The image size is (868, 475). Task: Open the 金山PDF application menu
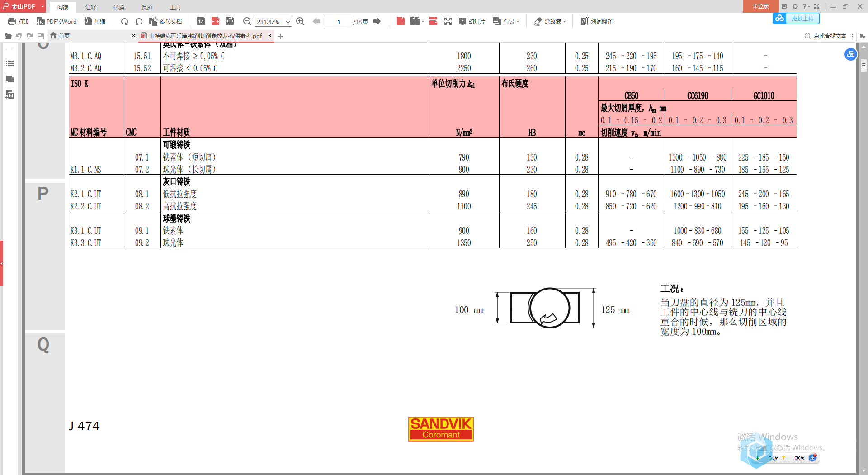click(23, 6)
